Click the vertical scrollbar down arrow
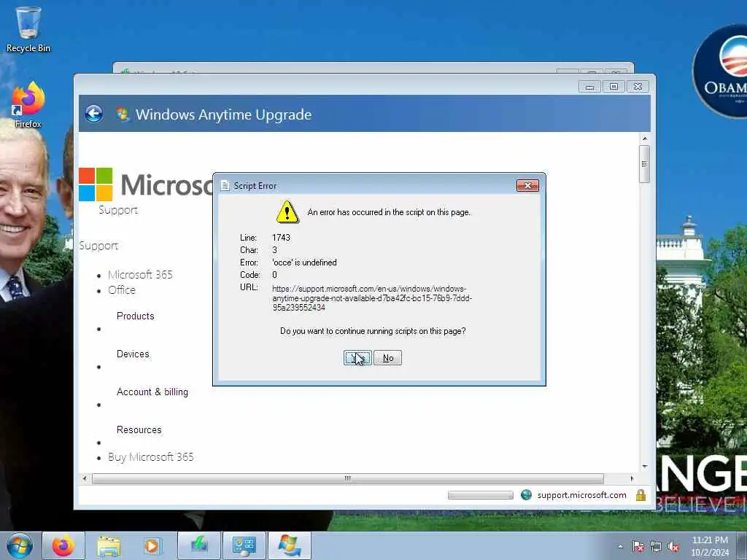 (x=645, y=466)
